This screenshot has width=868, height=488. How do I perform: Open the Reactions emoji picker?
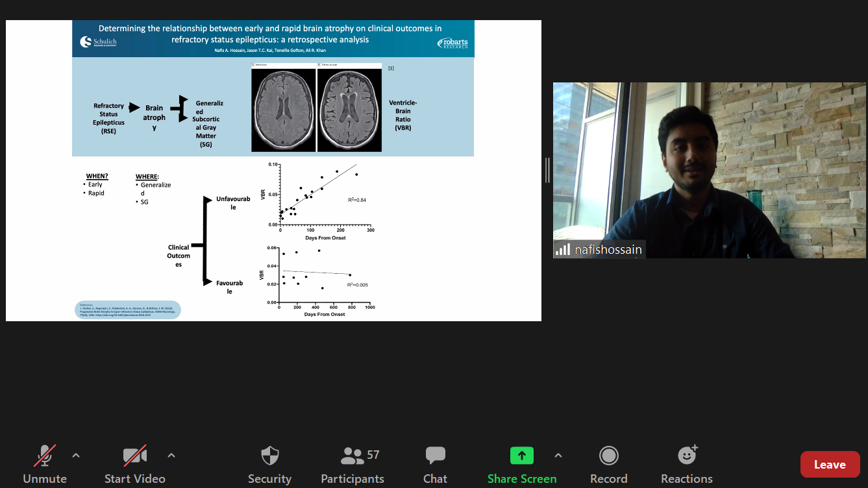(686, 464)
